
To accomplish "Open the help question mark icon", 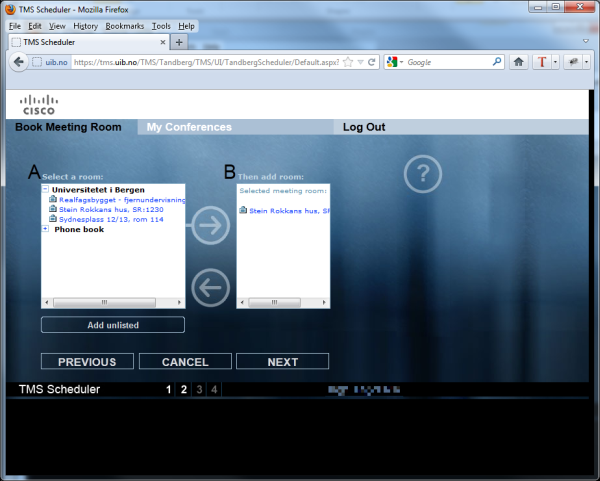I will 423,175.
